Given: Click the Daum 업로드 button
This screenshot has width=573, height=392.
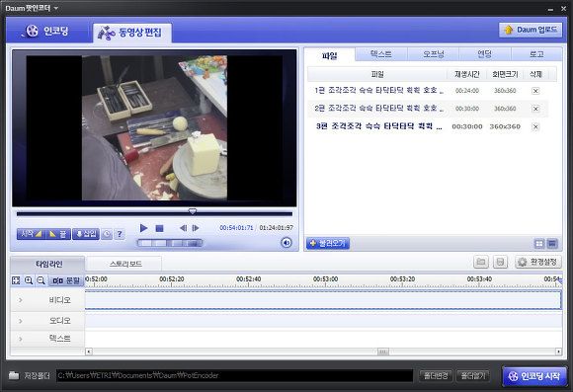Looking at the screenshot, I should [x=531, y=30].
